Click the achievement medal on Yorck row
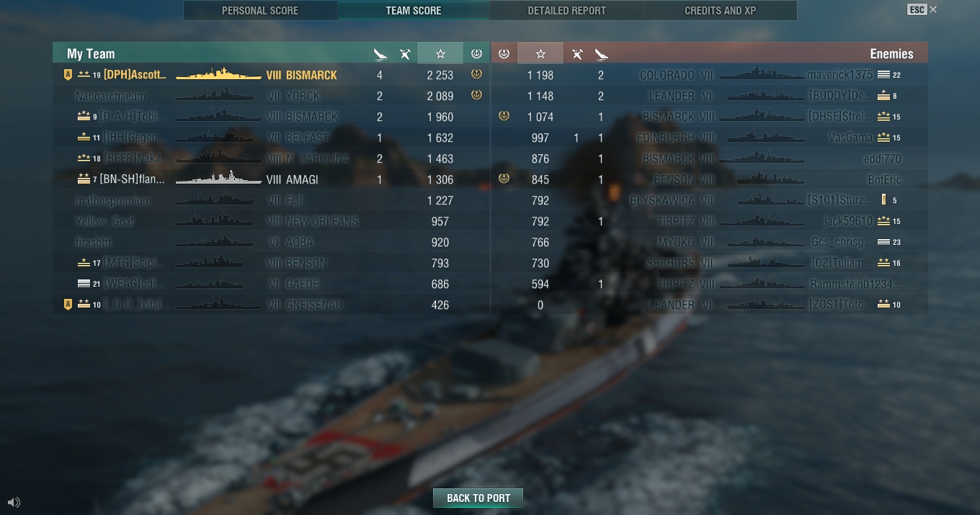The image size is (980, 515). [x=476, y=95]
